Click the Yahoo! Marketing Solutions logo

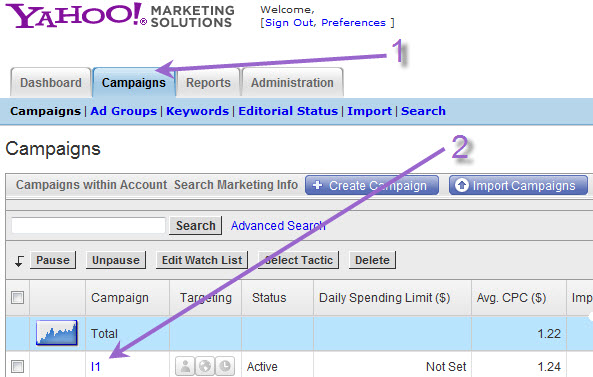120,16
